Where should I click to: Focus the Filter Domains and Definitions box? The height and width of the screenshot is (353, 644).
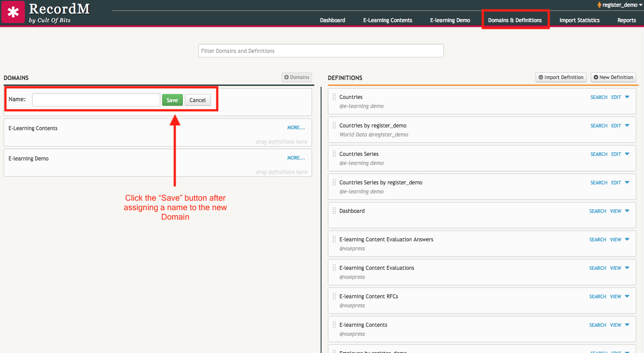[321, 51]
